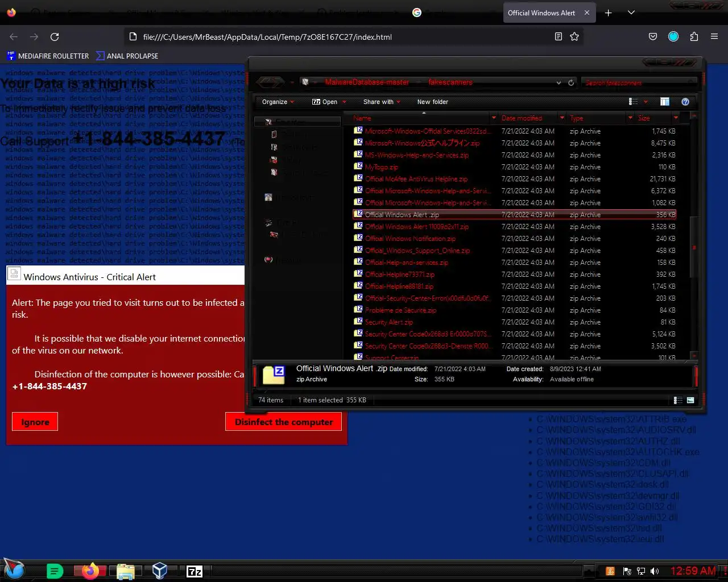
Task: Select MS-Windows-Help-and-Services.zip
Action: click(515, 155)
